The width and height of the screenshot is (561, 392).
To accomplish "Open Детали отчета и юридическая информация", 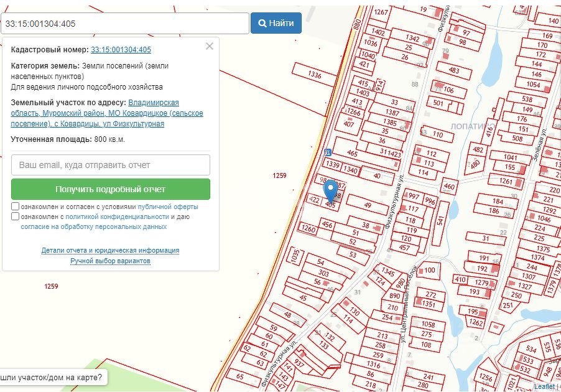I will point(110,250).
